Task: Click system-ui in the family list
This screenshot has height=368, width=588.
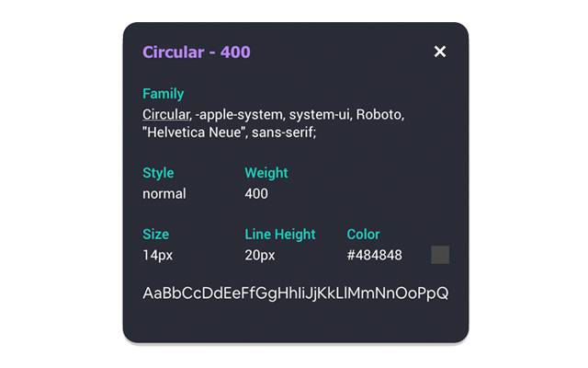Action: [322, 115]
